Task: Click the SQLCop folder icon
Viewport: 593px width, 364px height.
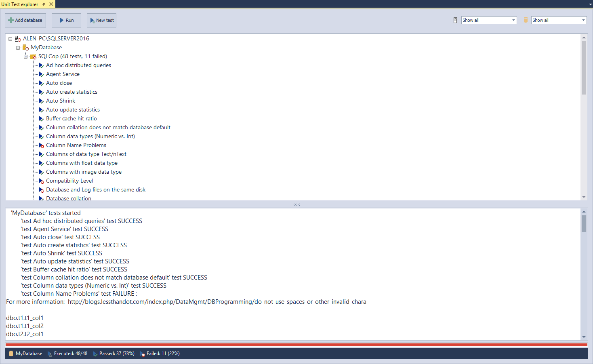Action: point(33,57)
